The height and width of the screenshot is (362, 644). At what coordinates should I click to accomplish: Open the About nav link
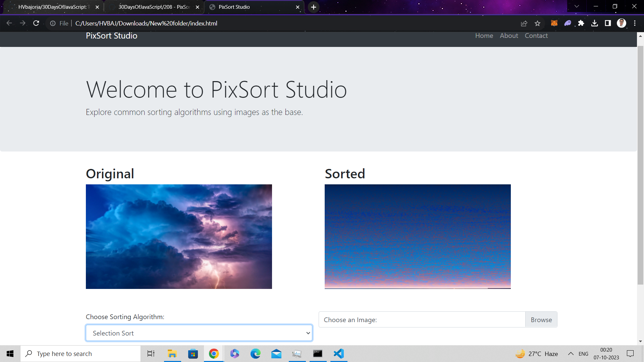click(x=509, y=36)
